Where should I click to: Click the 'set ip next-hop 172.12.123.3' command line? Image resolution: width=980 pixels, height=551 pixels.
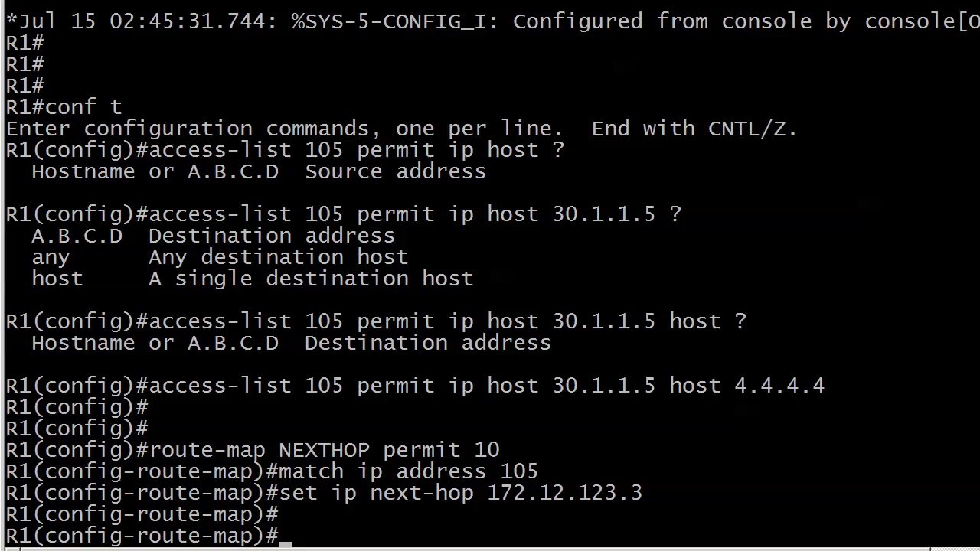coord(324,493)
